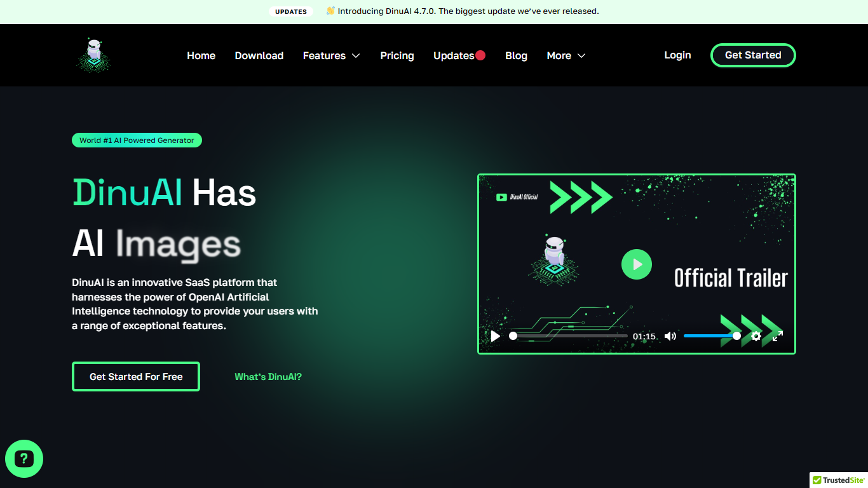This screenshot has width=868, height=488.
Task: Open the Download page
Action: click(259, 56)
